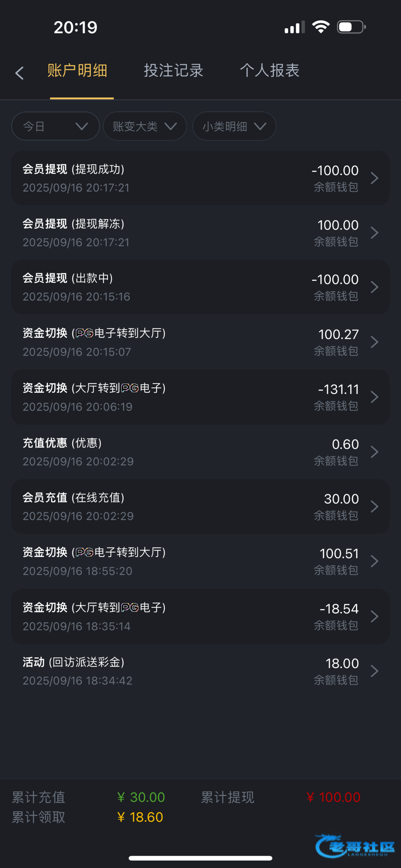The width and height of the screenshot is (401, 868).
Task: Tap the 老哥社区 logo watermark
Action: 355,846
